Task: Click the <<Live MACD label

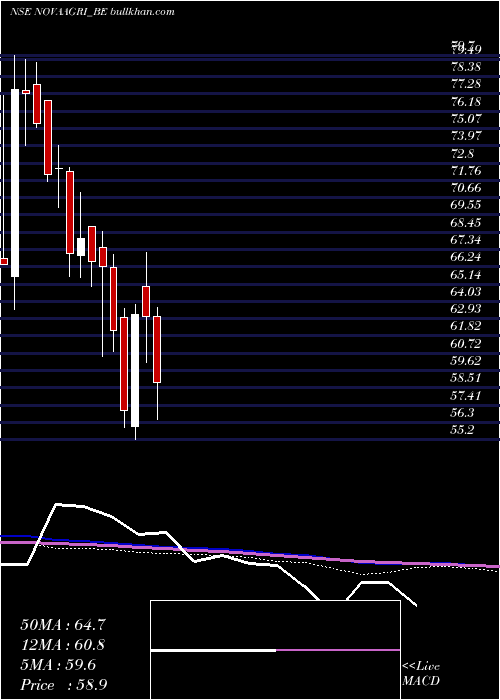Action: (x=421, y=674)
